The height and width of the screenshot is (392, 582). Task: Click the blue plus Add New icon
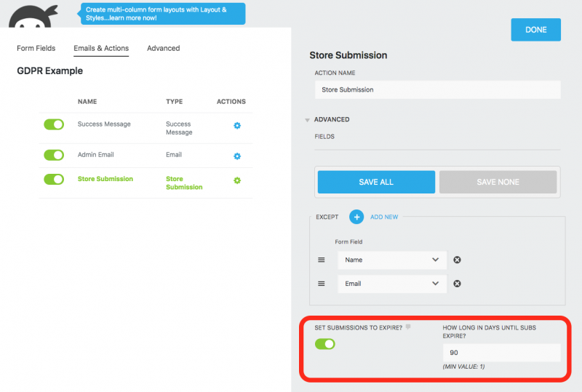pyautogui.click(x=356, y=217)
